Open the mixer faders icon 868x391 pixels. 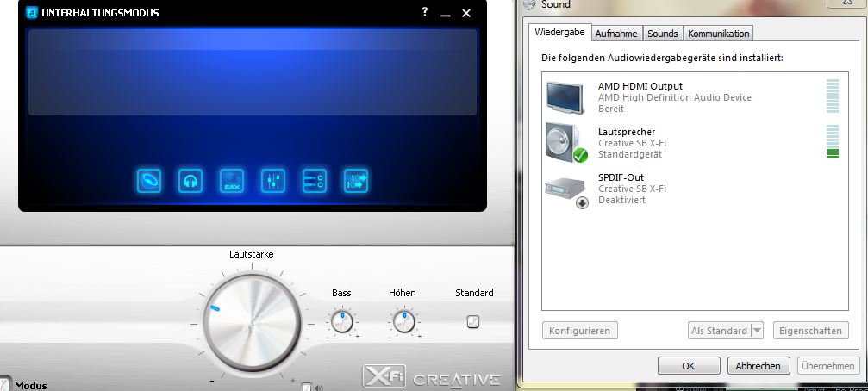click(273, 181)
